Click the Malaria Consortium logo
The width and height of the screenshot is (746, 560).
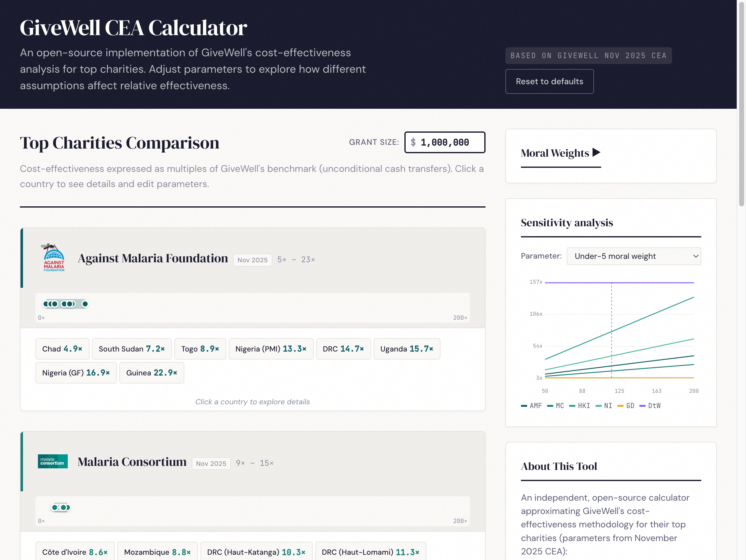53,461
